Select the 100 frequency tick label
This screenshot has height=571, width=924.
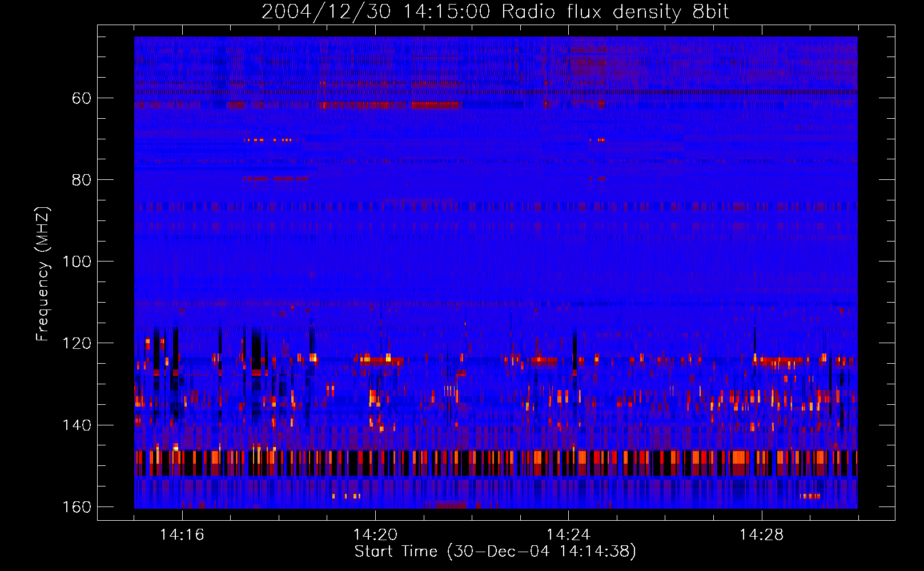[x=77, y=262]
